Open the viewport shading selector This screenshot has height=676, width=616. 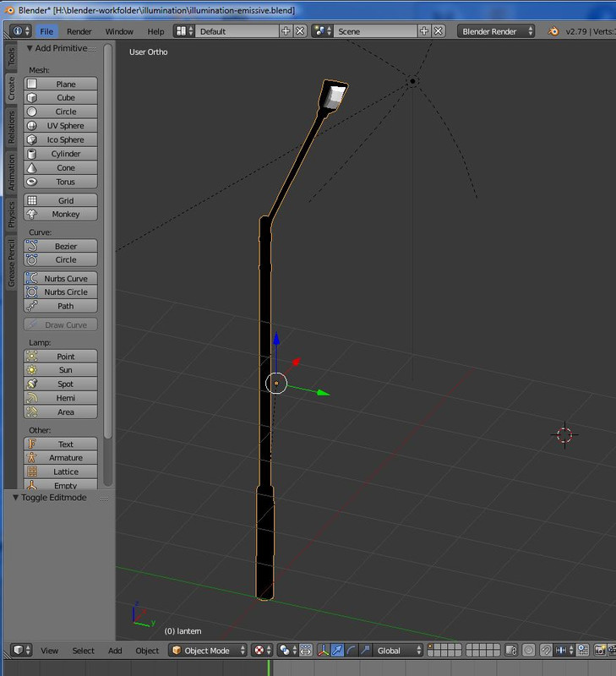tap(262, 650)
